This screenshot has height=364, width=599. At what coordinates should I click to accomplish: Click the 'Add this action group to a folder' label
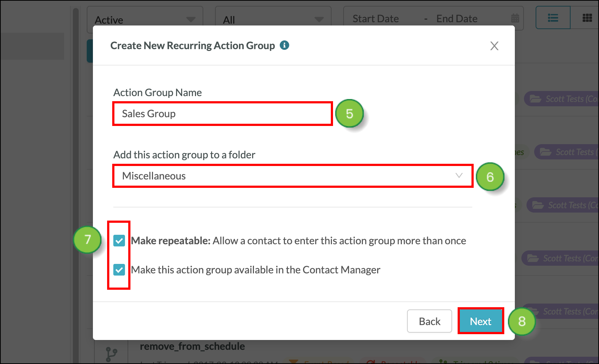(x=184, y=155)
